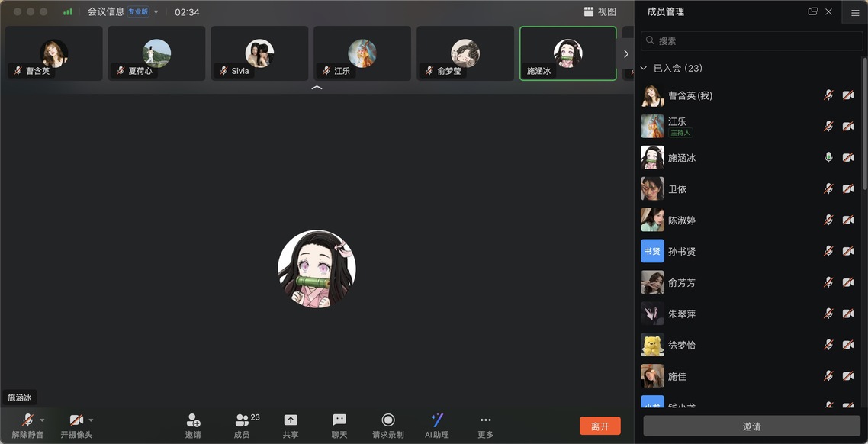Close the 成员管理 panel

tap(828, 11)
